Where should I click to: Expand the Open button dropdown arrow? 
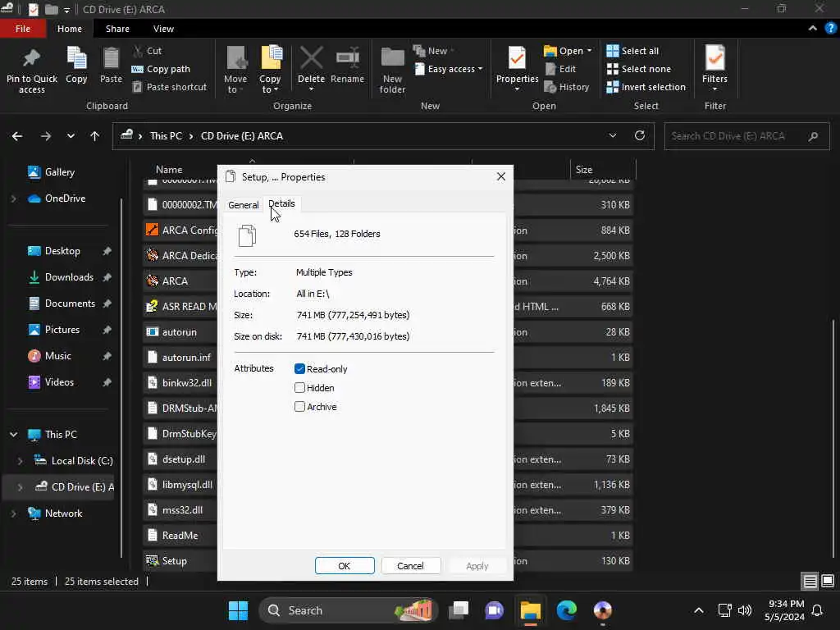click(x=589, y=51)
